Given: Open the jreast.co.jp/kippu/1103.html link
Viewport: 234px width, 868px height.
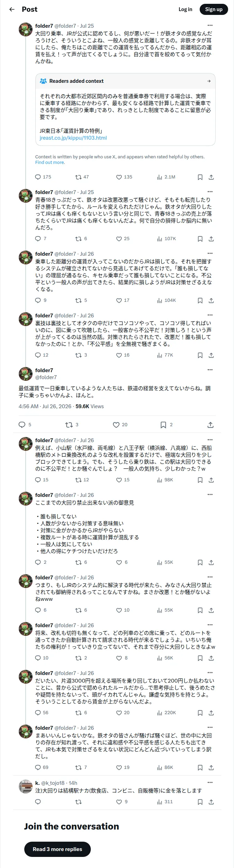Looking at the screenshot, I should pos(73,138).
